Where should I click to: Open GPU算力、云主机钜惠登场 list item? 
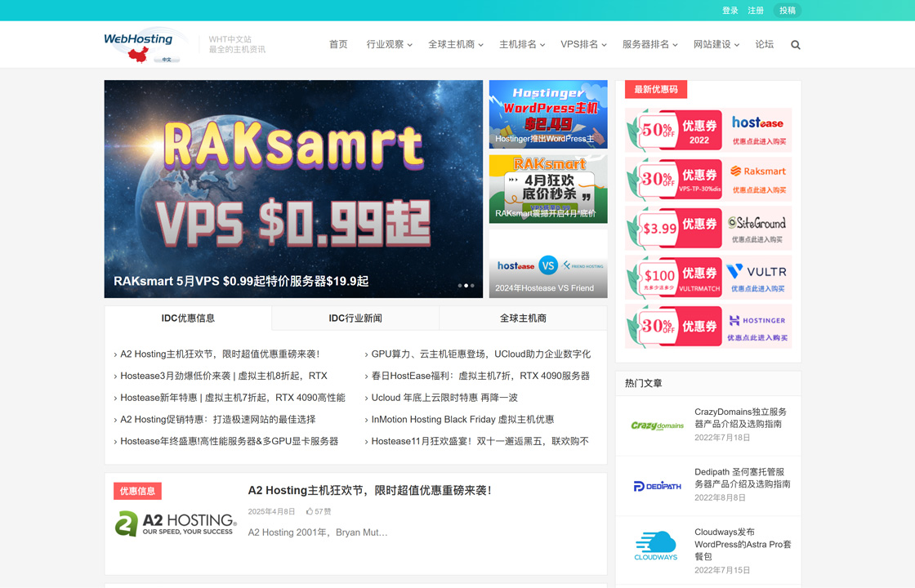(x=481, y=354)
